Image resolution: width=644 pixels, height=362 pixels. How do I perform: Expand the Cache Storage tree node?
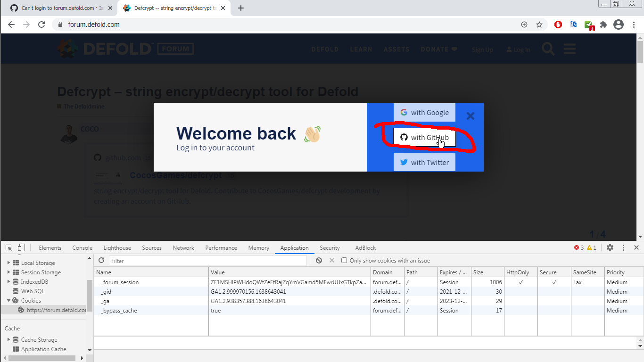(8, 339)
